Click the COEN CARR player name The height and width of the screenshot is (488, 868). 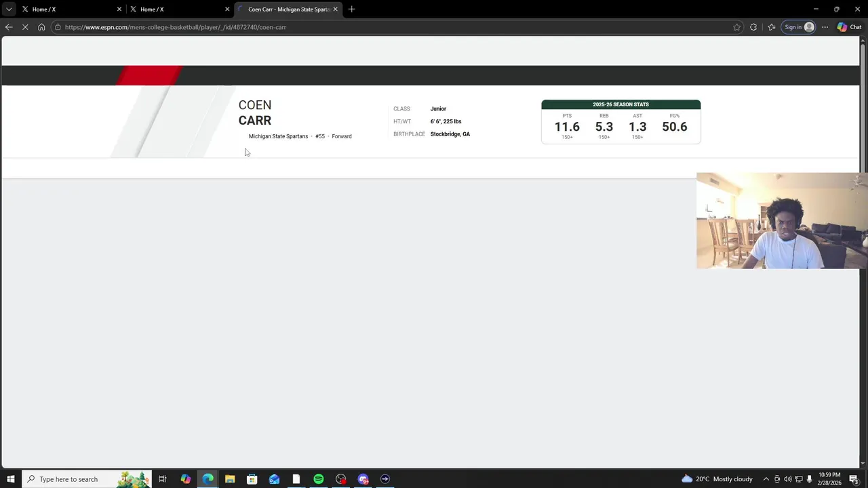tap(255, 113)
